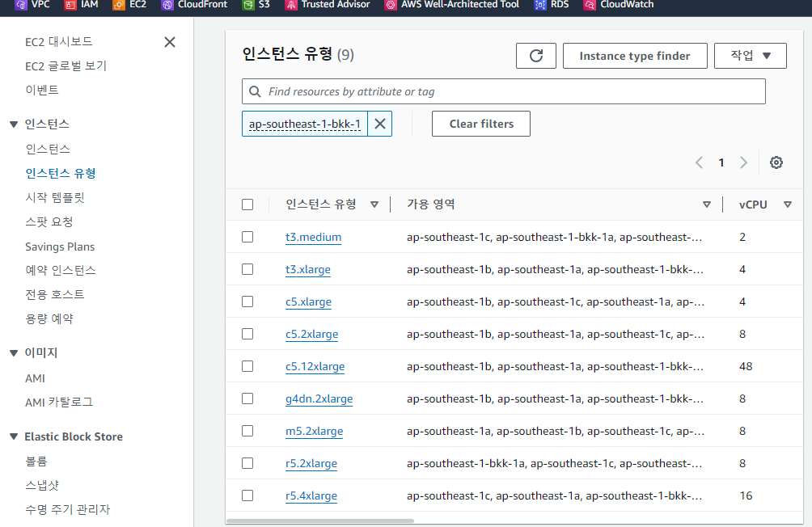Open 수명 주기 관리자 in sidebar
This screenshot has height=527, width=812.
tap(68, 509)
